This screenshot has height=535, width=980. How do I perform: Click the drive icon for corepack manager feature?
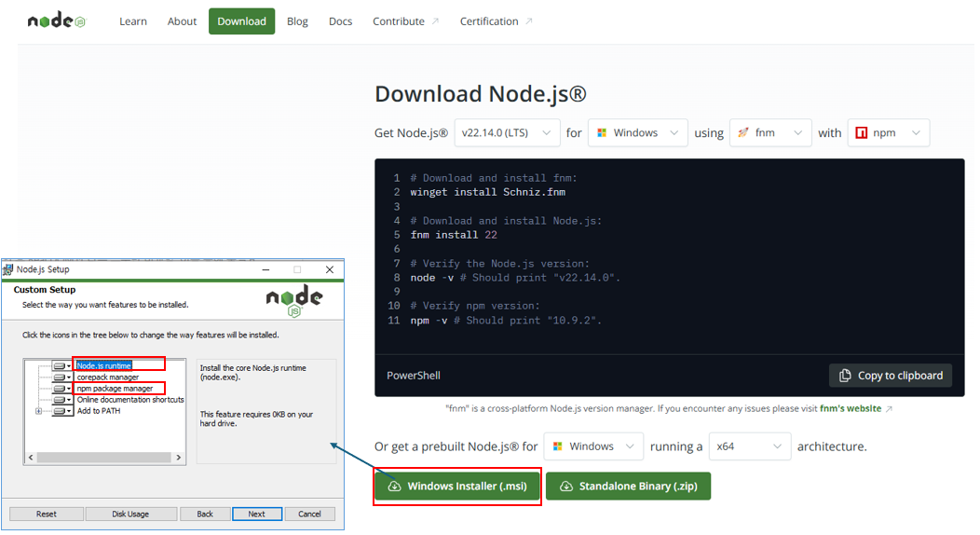[x=61, y=377]
